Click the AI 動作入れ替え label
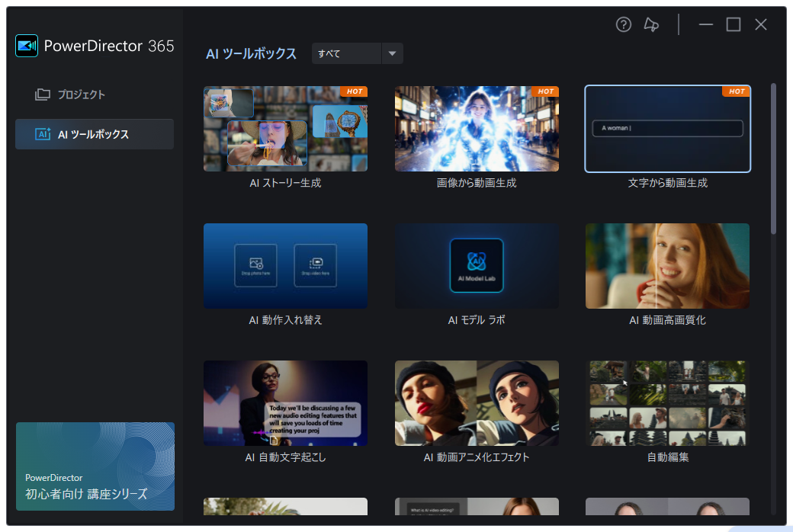The width and height of the screenshot is (793, 532). [x=285, y=320]
